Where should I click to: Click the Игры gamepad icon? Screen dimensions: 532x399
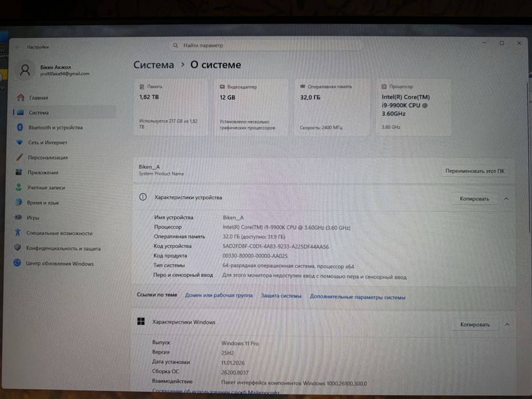coord(18,217)
